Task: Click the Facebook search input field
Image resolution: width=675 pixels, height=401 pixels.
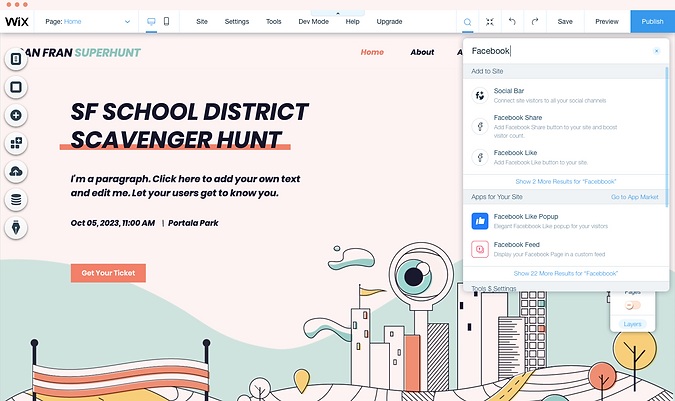Action: [x=560, y=51]
